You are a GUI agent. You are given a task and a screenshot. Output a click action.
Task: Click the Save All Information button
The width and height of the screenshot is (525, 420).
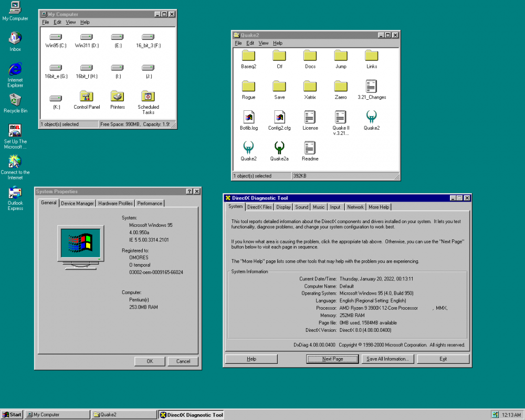click(x=387, y=359)
